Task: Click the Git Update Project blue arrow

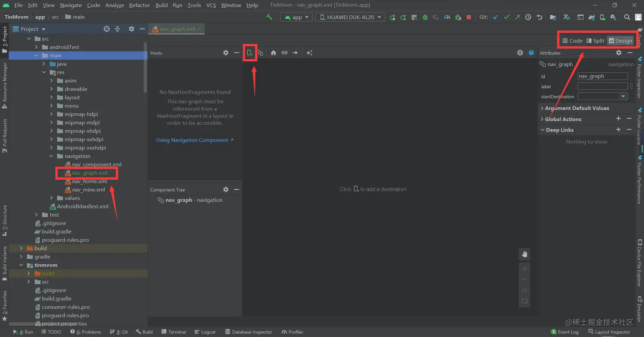Action: click(495, 17)
